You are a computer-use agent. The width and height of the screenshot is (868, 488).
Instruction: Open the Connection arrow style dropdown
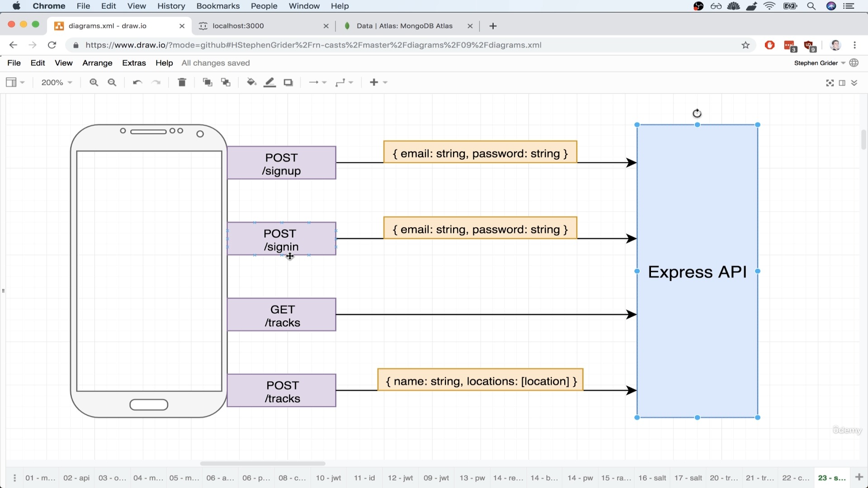[317, 82]
